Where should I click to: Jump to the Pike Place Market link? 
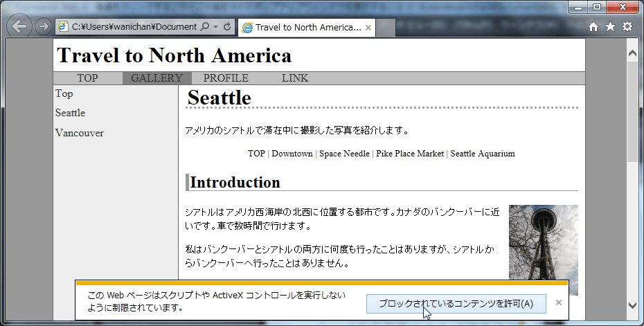click(410, 154)
